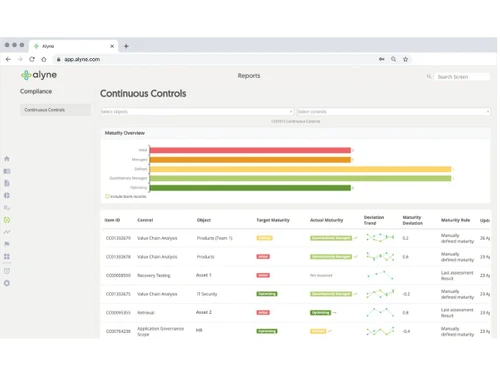Click the red Initial maturity bar

point(250,150)
